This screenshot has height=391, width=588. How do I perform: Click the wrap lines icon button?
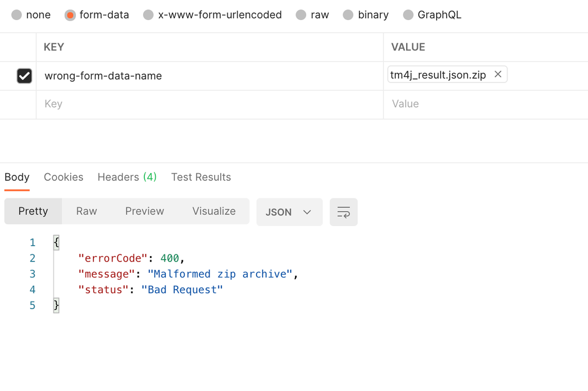tap(344, 212)
